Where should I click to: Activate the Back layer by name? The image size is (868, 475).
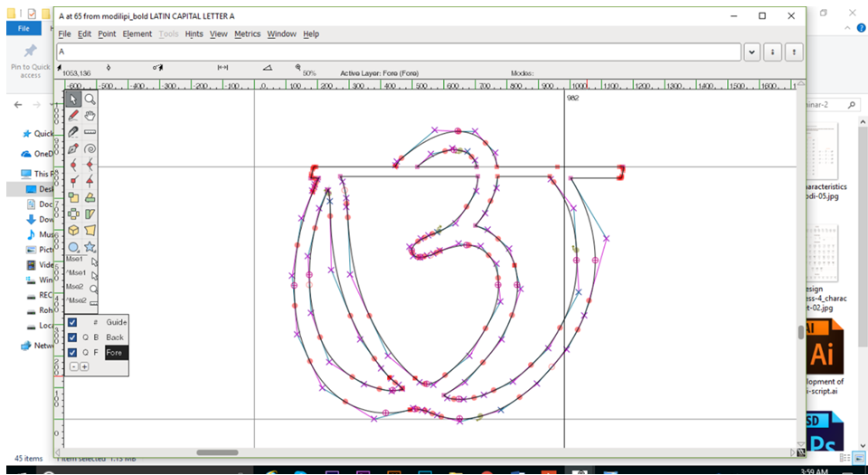click(x=115, y=337)
